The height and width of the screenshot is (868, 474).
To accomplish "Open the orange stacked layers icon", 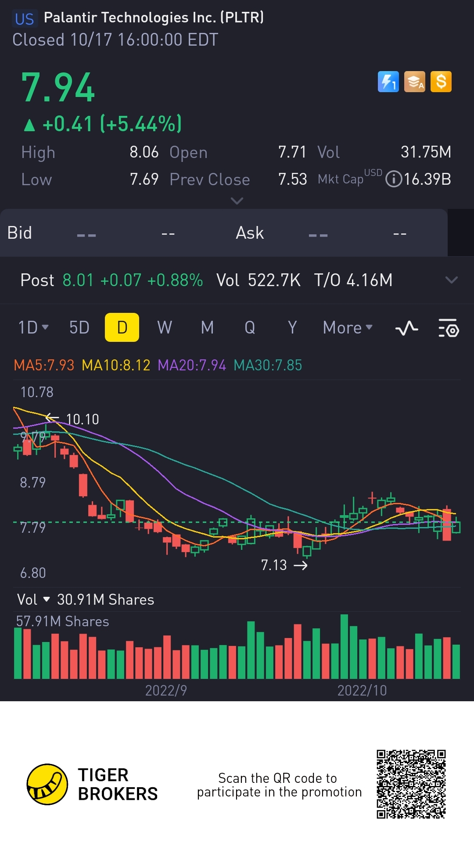I will click(415, 82).
